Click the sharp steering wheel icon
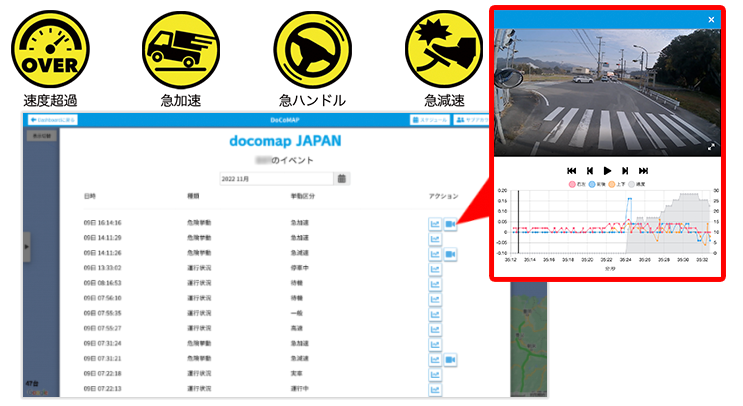The width and height of the screenshot is (743, 406). (x=312, y=58)
